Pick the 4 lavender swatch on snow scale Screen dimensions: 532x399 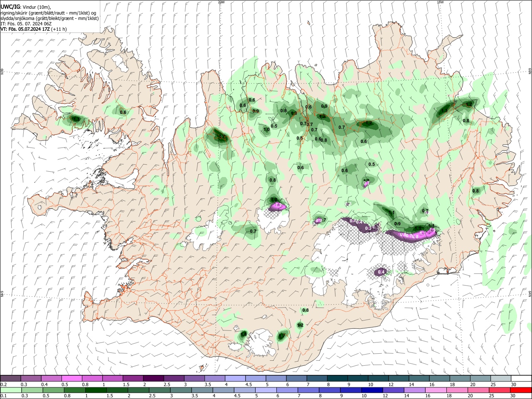[235, 378]
